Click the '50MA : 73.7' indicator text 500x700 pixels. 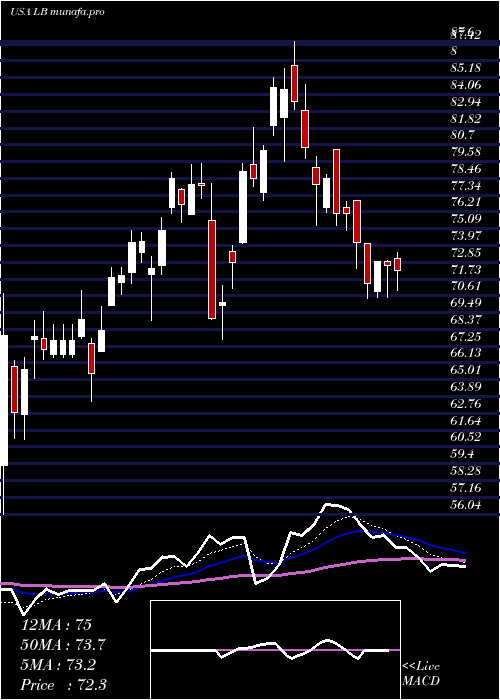[64, 644]
